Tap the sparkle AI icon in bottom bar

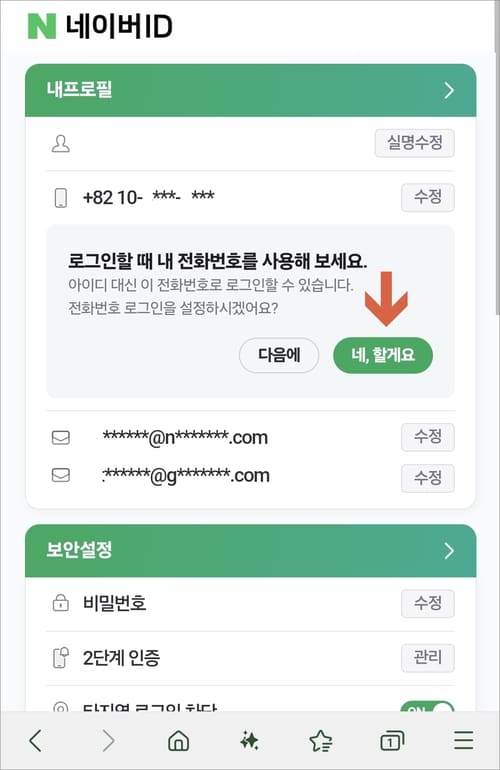[250, 740]
